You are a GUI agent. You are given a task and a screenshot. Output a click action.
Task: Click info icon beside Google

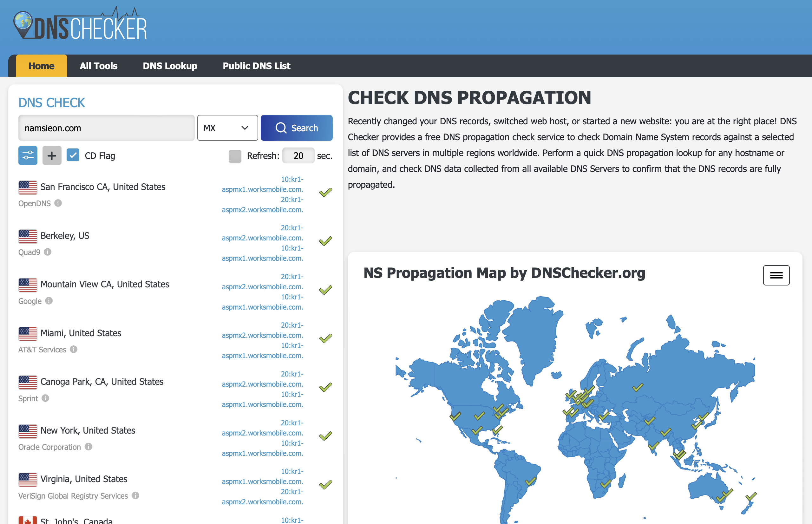pos(49,301)
